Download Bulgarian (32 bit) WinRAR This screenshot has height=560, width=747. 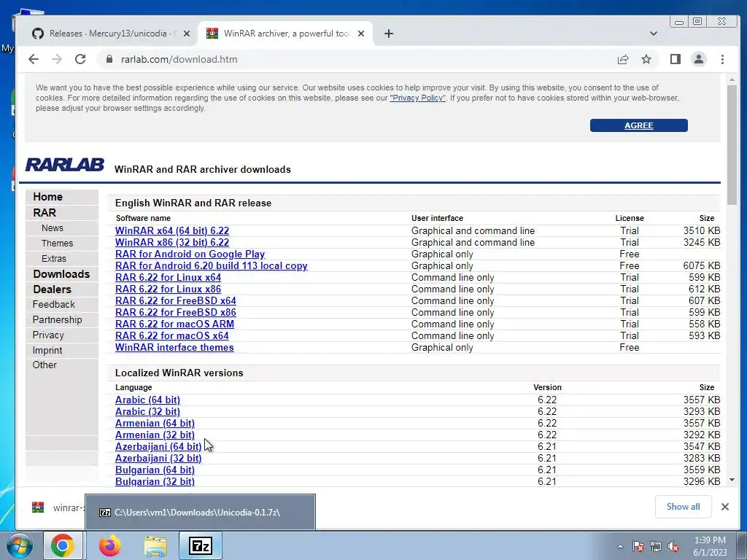pyautogui.click(x=155, y=481)
